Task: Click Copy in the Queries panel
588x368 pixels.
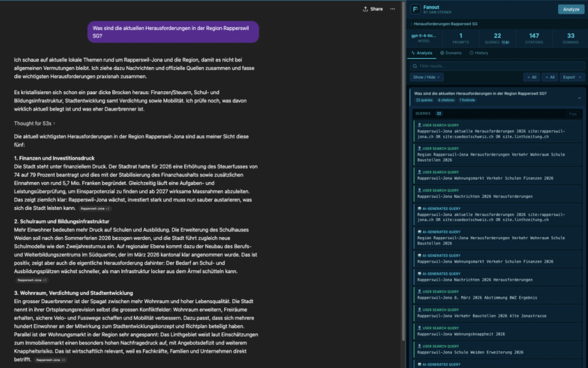Action: (573, 114)
